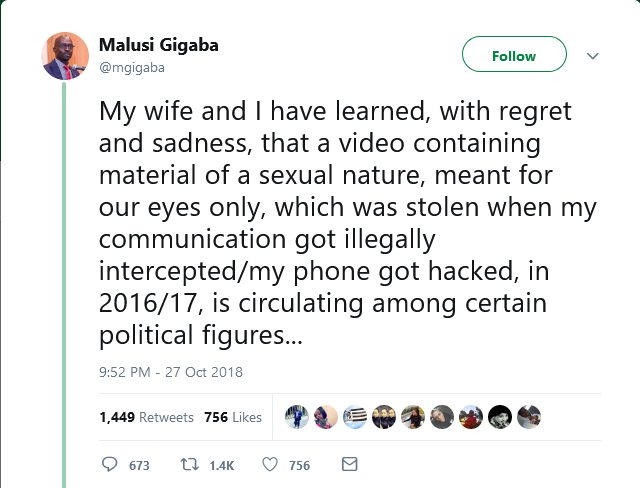Like the tweet with the heart icon
The height and width of the screenshot is (488, 640).
(x=269, y=465)
